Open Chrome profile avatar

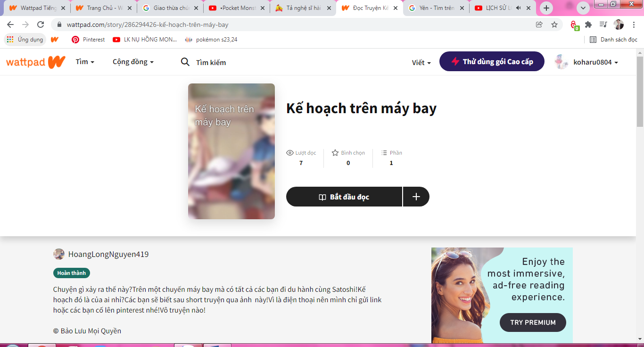point(619,25)
